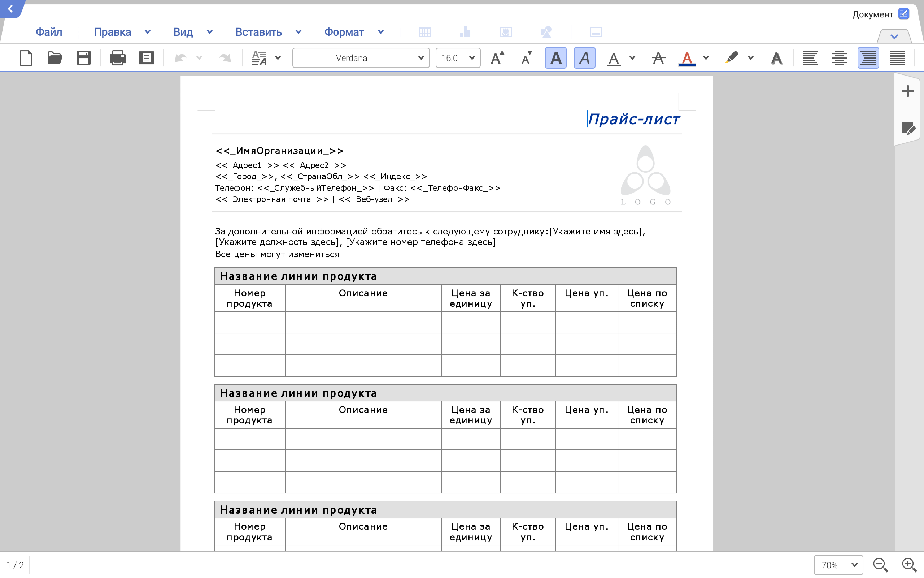Apply red font color
The height and width of the screenshot is (578, 924).
point(687,59)
